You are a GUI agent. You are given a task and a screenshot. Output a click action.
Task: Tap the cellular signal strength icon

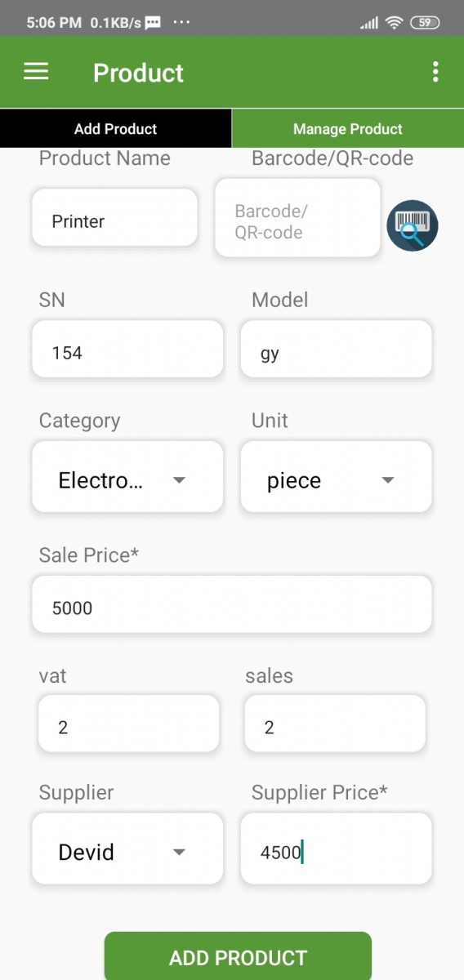369,23
